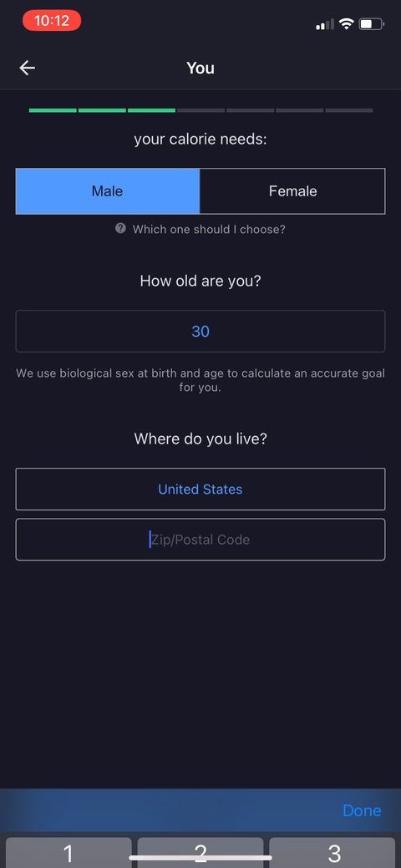Tap the red 10:12 time pill

click(52, 21)
